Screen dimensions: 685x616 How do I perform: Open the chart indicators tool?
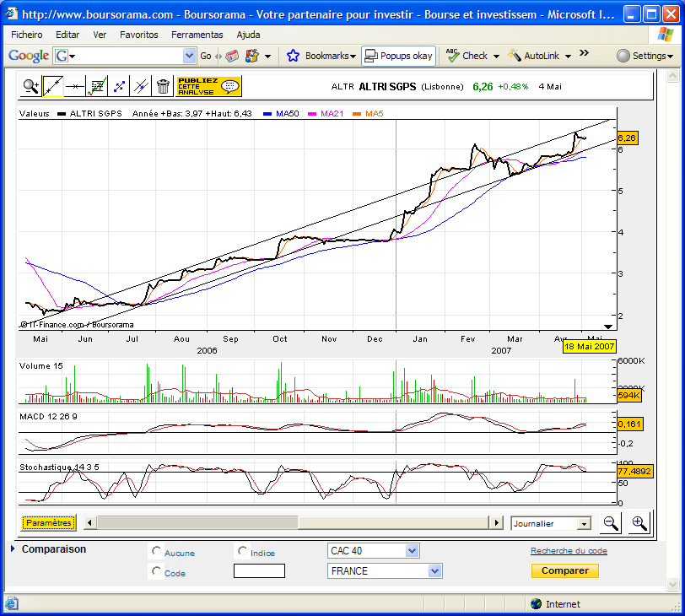click(96, 86)
